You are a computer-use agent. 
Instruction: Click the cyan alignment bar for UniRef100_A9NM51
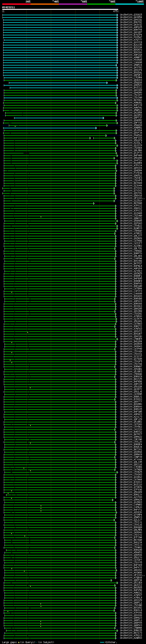tap(50, 128)
